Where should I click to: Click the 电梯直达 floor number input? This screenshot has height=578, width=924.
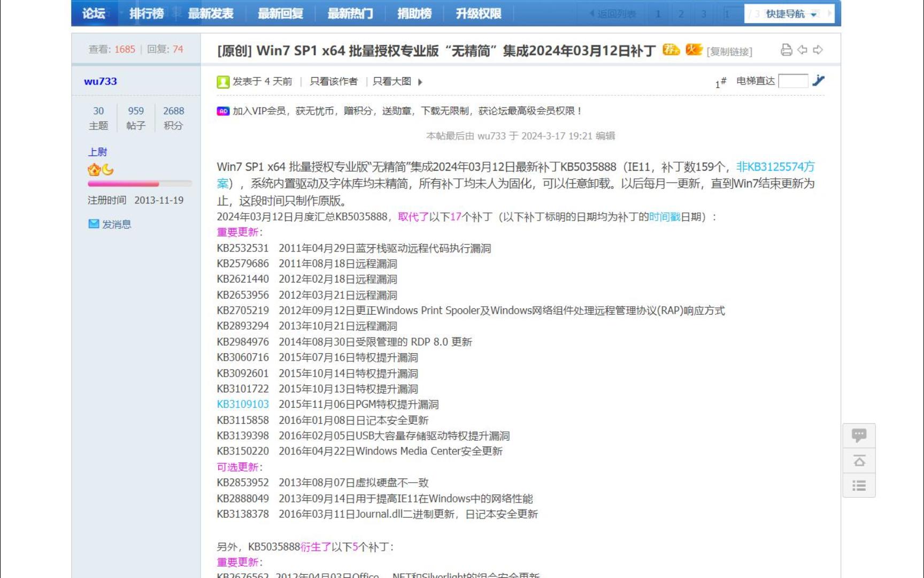(793, 81)
